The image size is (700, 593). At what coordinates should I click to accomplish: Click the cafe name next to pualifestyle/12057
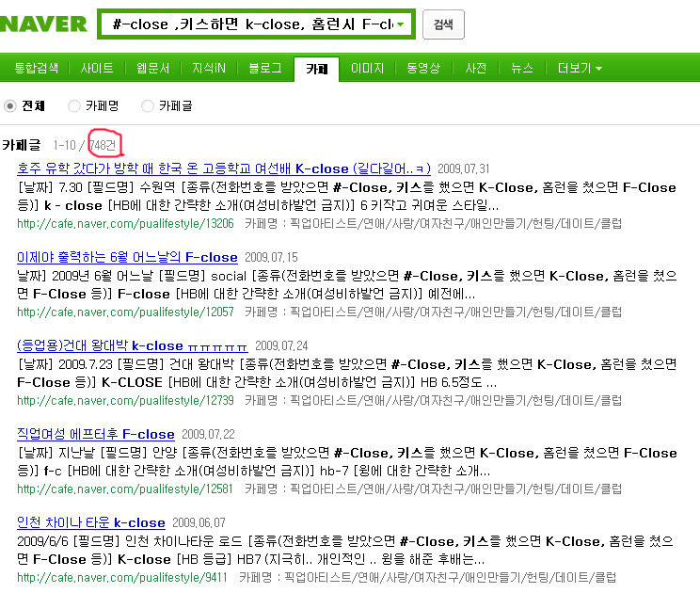tap(455, 312)
